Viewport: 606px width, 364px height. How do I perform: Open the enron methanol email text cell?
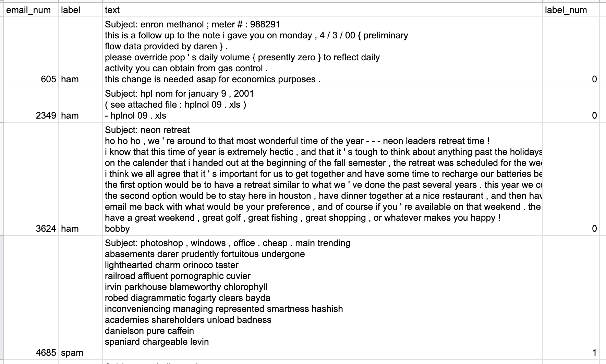323,51
